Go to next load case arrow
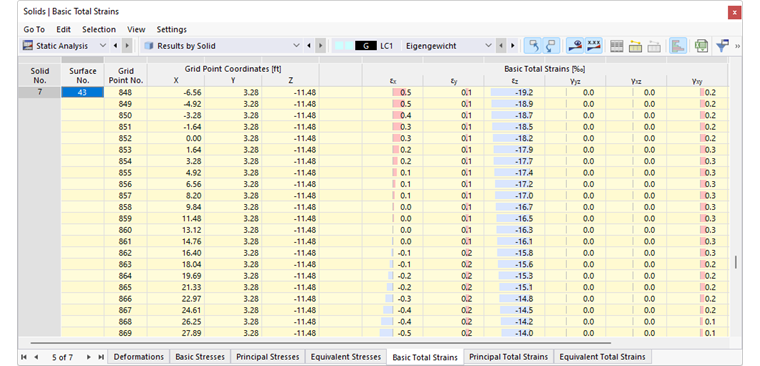The image size is (760, 366). 512,46
